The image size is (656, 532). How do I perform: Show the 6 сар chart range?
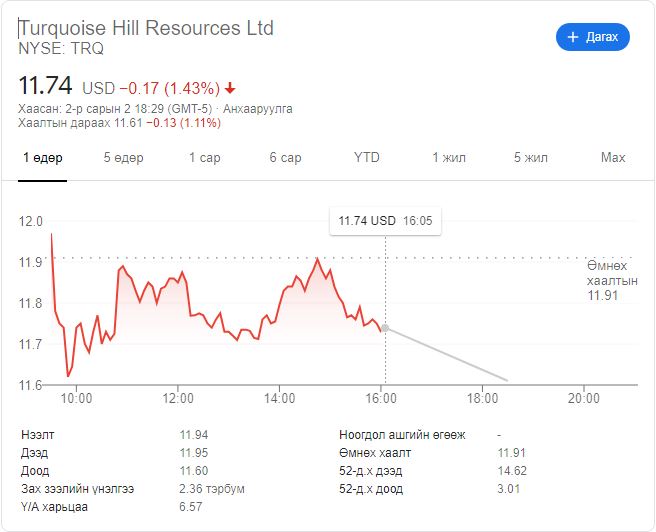[x=285, y=158]
